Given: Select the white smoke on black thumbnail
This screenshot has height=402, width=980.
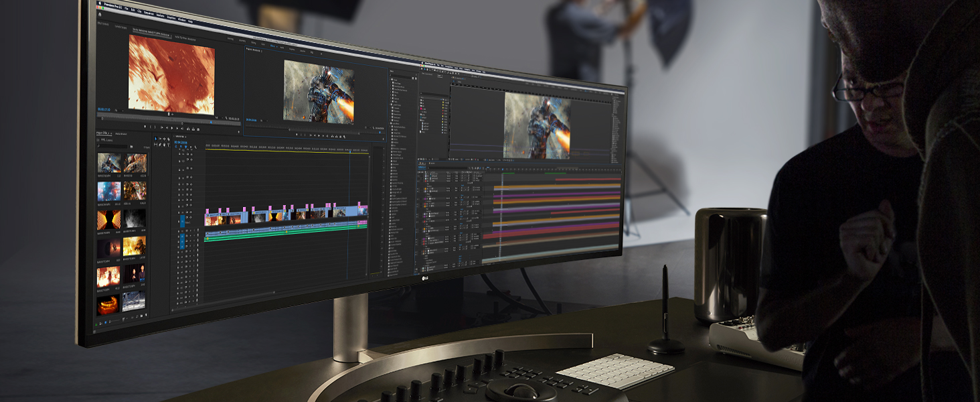Looking at the screenshot, I should 135,218.
